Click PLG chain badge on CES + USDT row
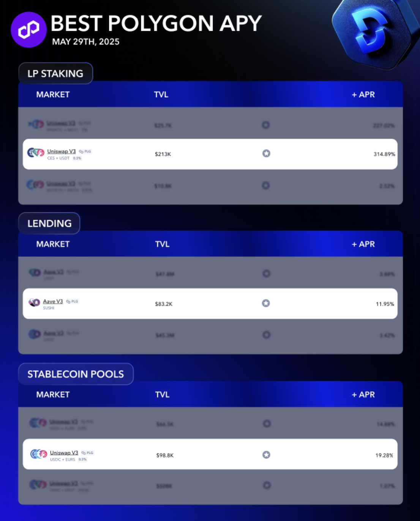Viewport: 420px width, 521px height. [85, 152]
